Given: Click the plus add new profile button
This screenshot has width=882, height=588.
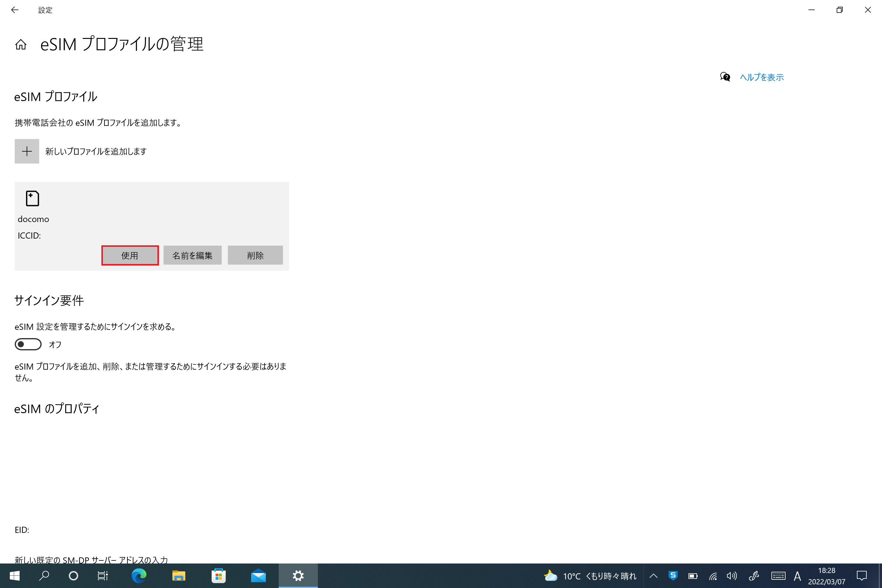Looking at the screenshot, I should click(x=27, y=151).
